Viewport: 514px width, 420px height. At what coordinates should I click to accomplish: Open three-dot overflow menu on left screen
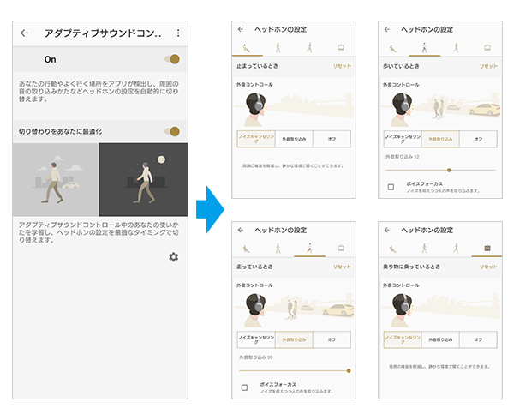177,33
